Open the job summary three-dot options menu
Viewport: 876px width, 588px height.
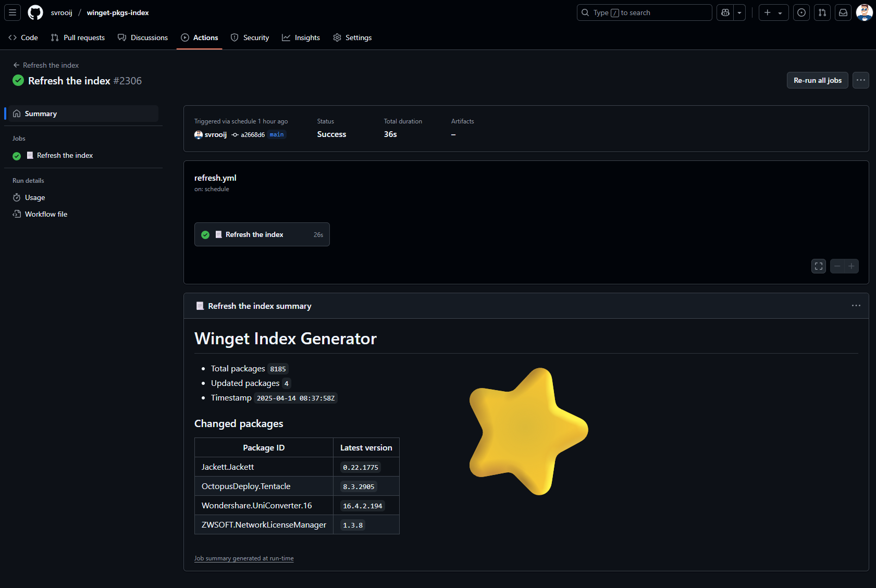[x=856, y=306]
